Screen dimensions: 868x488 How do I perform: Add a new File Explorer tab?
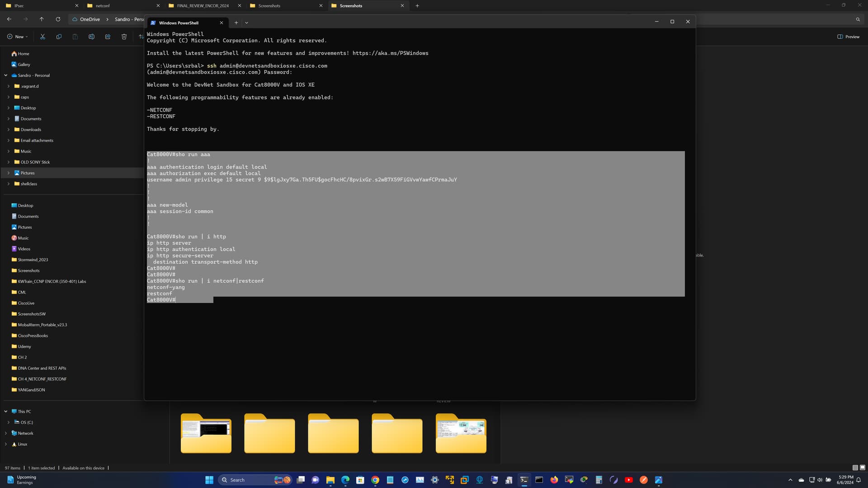pos(417,6)
